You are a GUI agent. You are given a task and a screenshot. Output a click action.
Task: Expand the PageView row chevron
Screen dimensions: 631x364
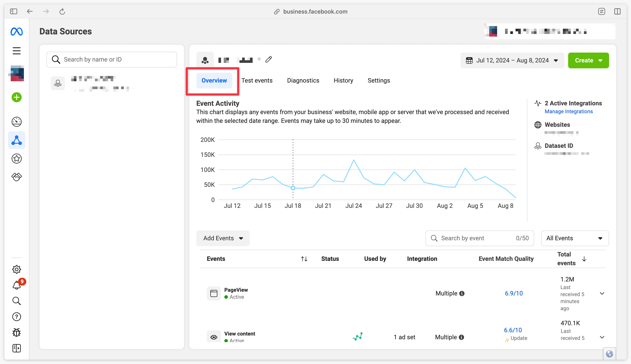point(602,293)
